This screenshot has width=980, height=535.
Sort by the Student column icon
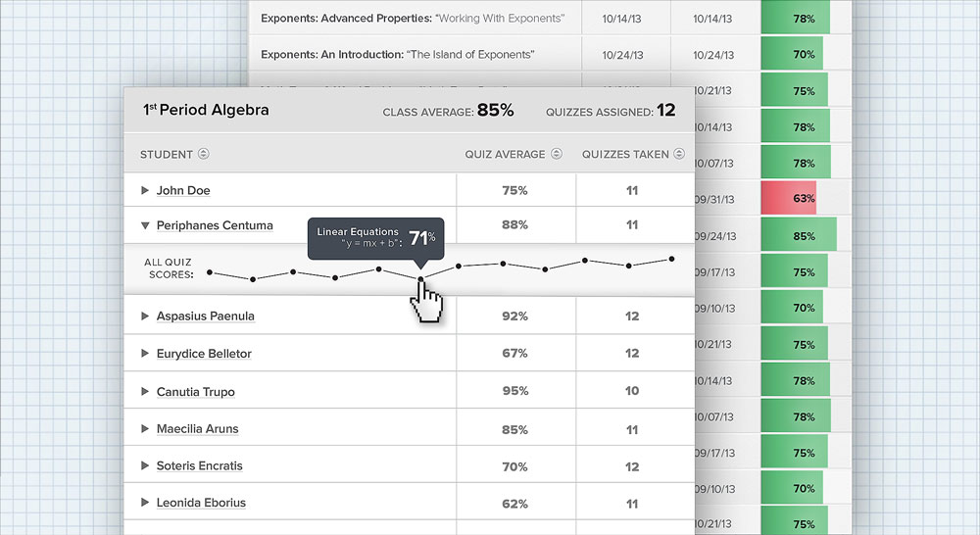203,154
